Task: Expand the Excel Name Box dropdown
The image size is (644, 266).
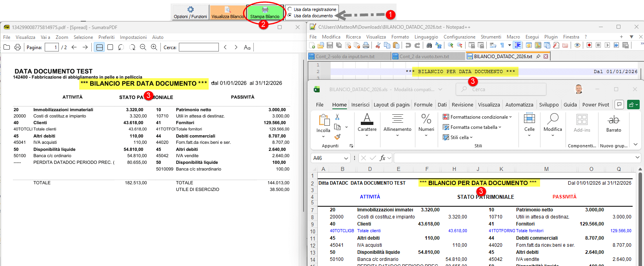Action: [x=346, y=158]
